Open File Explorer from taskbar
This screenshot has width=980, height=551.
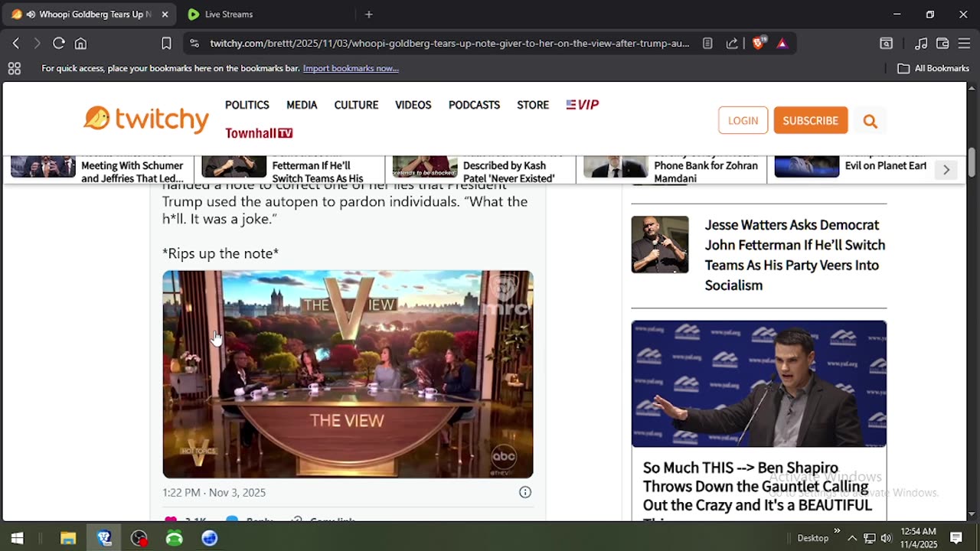(68, 538)
